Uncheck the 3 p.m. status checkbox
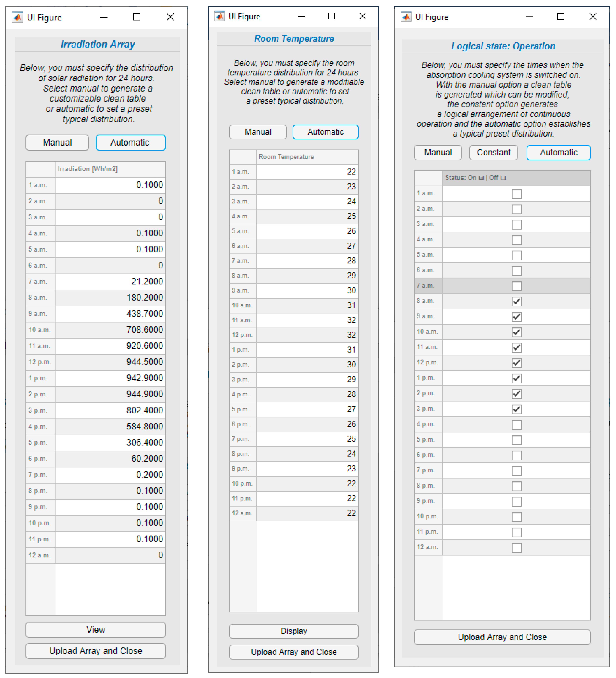Viewport: 616px width, 678px height. 516,409
